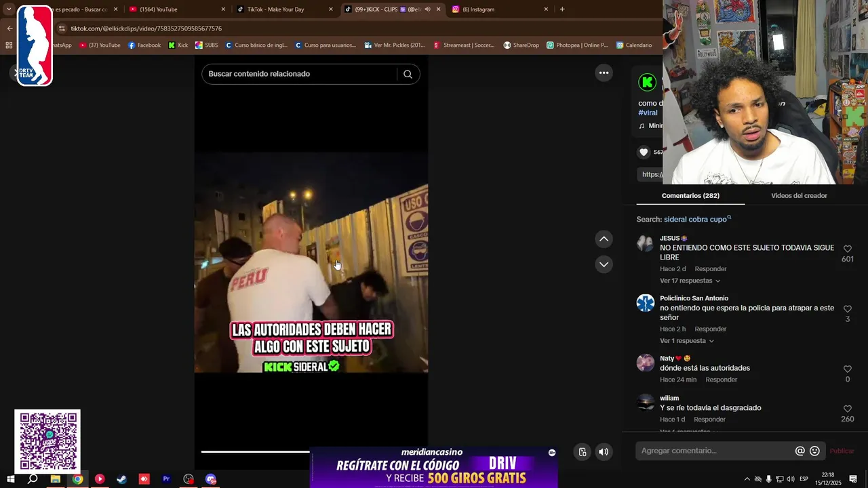This screenshot has width=868, height=488.
Task: Open a new browser tab with plus
Action: click(562, 9)
